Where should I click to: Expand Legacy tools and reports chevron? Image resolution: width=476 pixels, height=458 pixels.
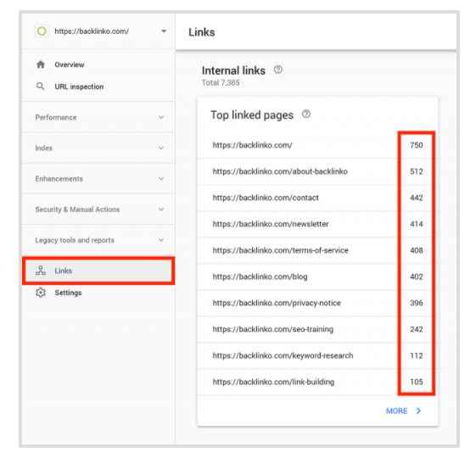161,240
